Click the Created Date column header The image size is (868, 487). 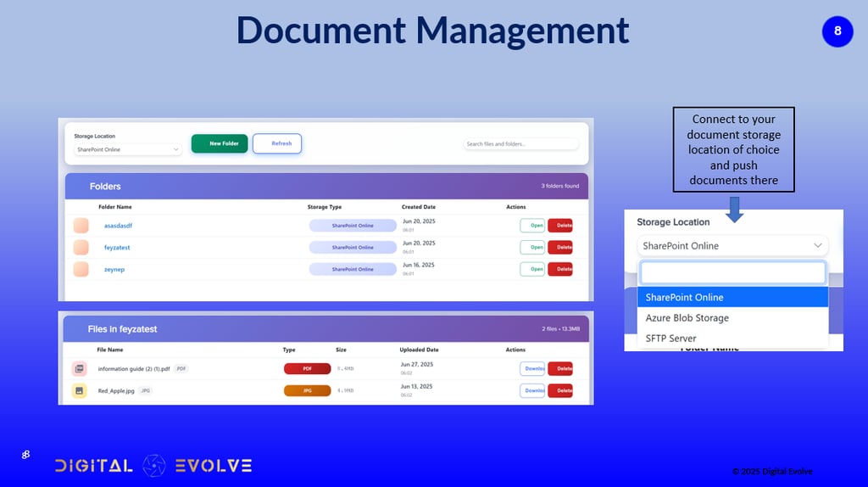coord(419,207)
